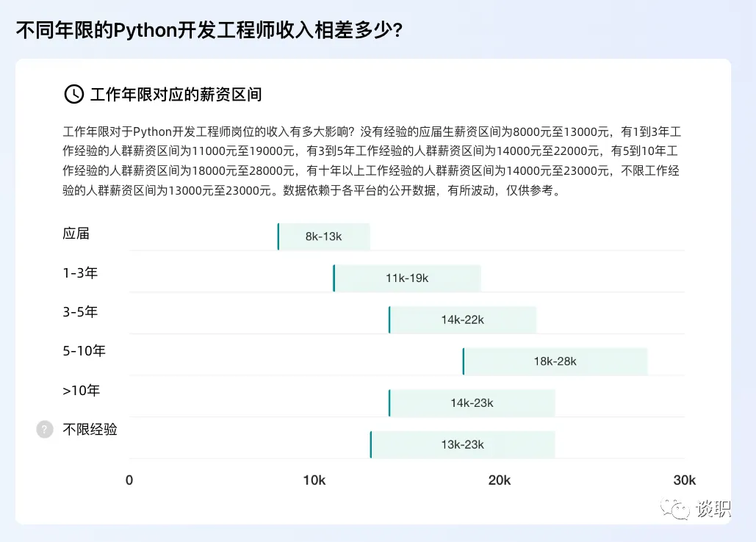Select the 5-10年 experience label
756x542 pixels.
(84, 351)
